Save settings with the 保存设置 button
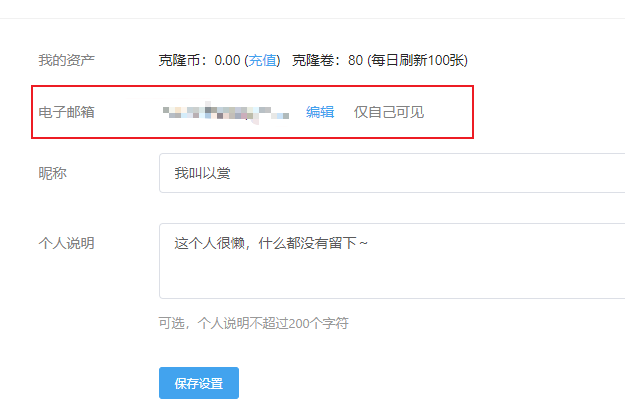 [x=199, y=383]
